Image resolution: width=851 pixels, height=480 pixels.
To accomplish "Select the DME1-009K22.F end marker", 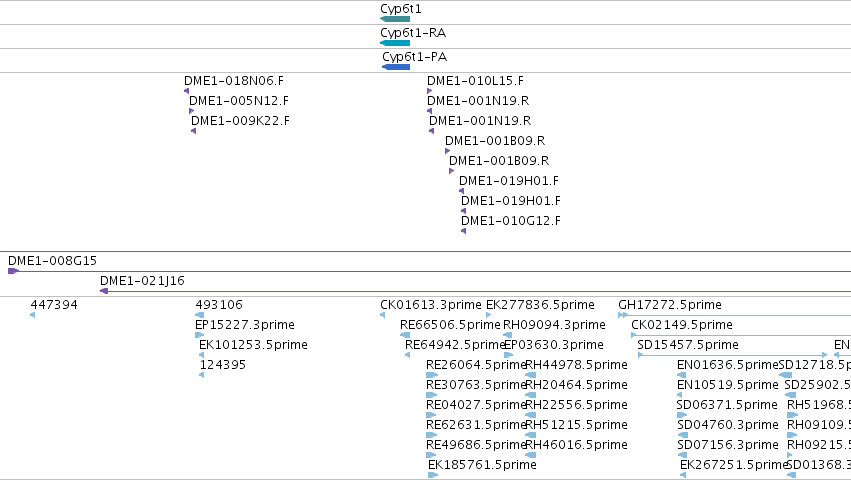I will pos(194,131).
